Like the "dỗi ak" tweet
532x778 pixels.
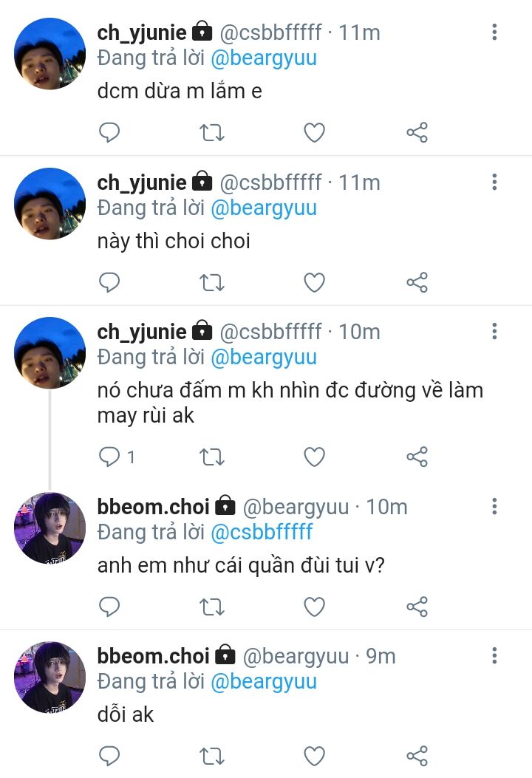pos(315,756)
